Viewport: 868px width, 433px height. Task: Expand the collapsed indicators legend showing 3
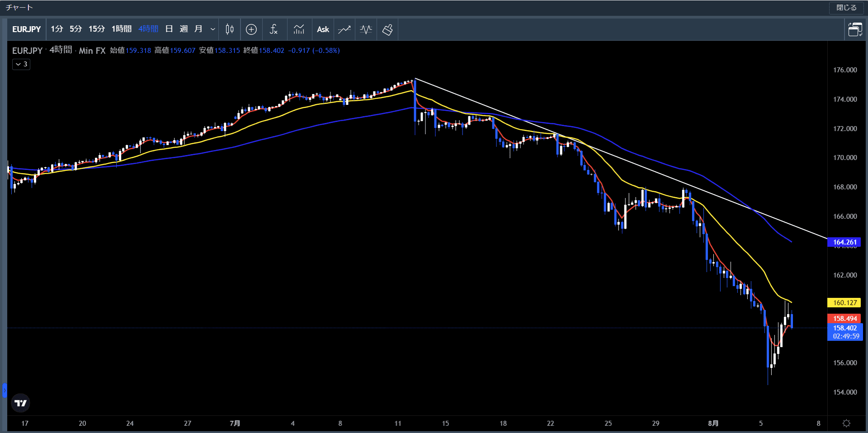click(21, 64)
